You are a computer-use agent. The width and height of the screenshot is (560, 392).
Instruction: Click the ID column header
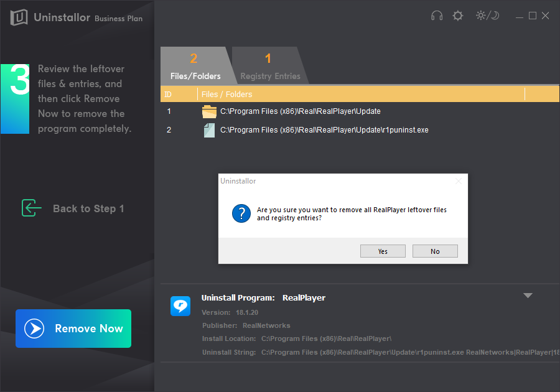click(x=179, y=94)
